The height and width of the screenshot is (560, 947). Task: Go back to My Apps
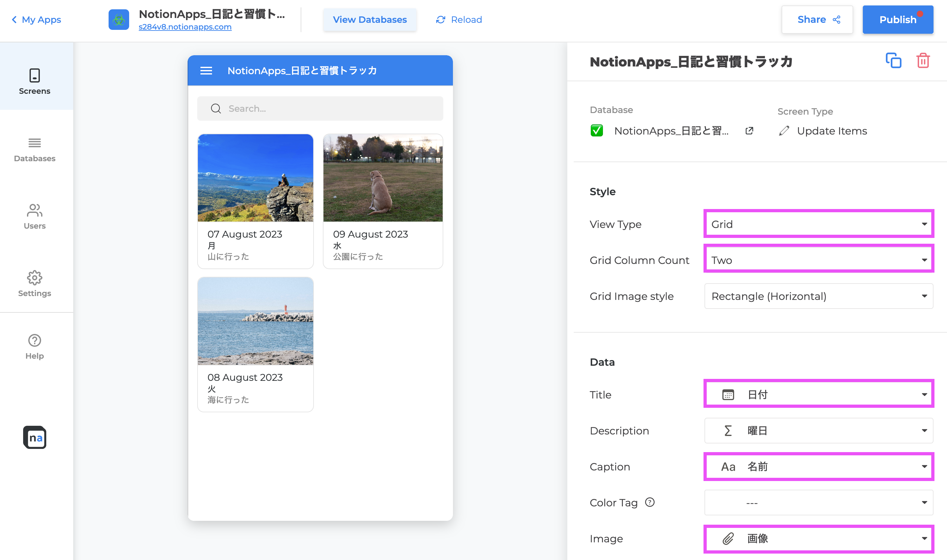[x=36, y=20]
